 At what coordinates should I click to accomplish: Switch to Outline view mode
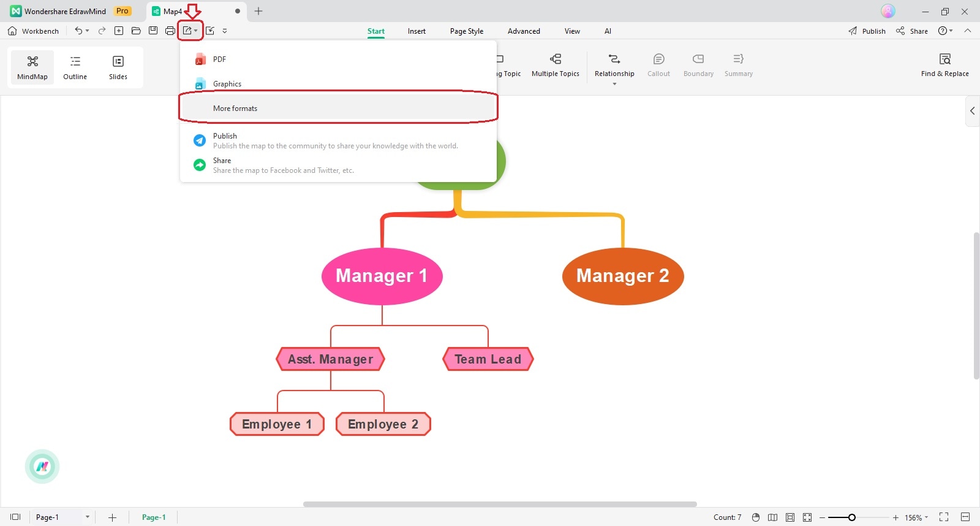[x=75, y=67]
